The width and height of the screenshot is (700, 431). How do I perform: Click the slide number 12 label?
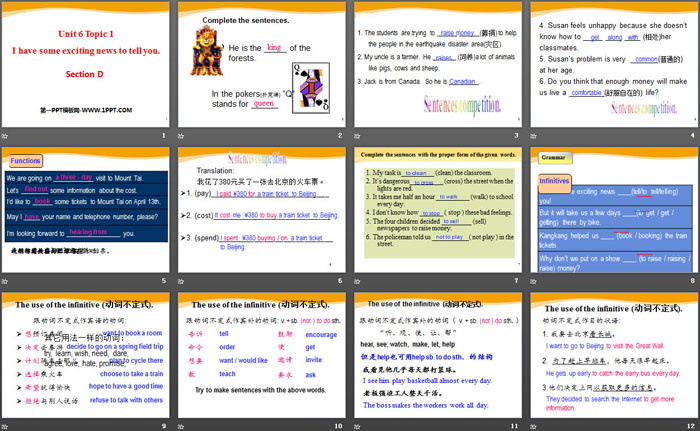tap(691, 426)
